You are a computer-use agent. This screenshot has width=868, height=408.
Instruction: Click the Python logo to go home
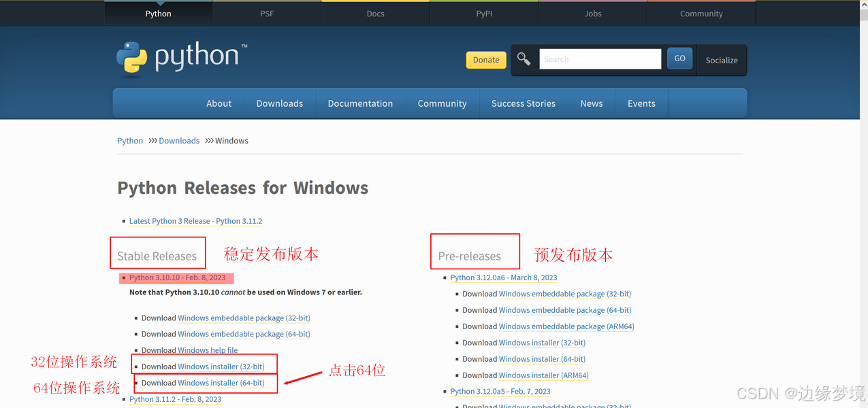(x=180, y=58)
